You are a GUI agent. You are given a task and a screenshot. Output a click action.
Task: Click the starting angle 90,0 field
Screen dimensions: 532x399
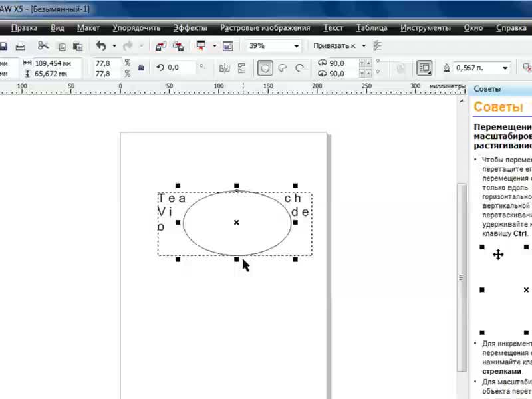(x=343, y=63)
